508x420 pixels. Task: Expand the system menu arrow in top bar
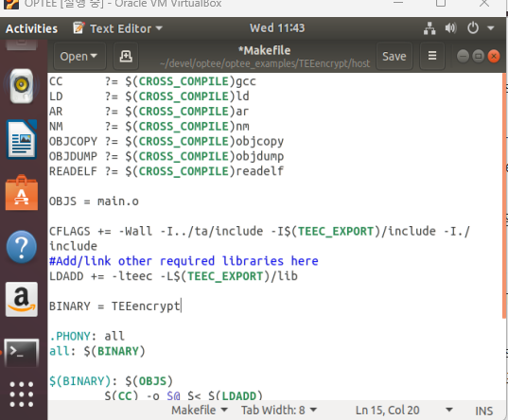pyautogui.click(x=491, y=28)
